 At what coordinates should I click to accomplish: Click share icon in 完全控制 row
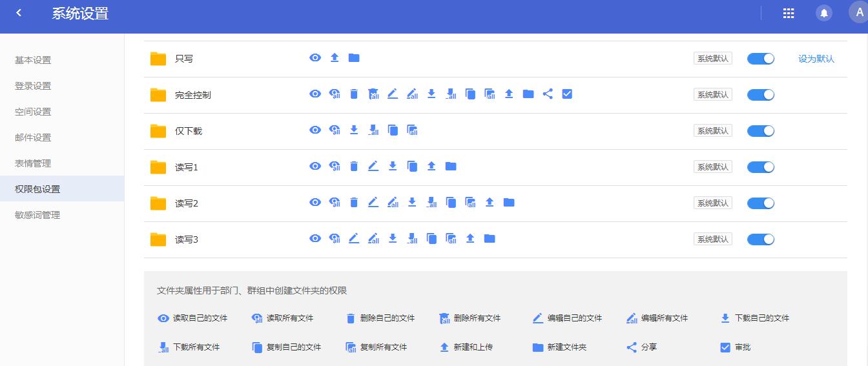[548, 94]
